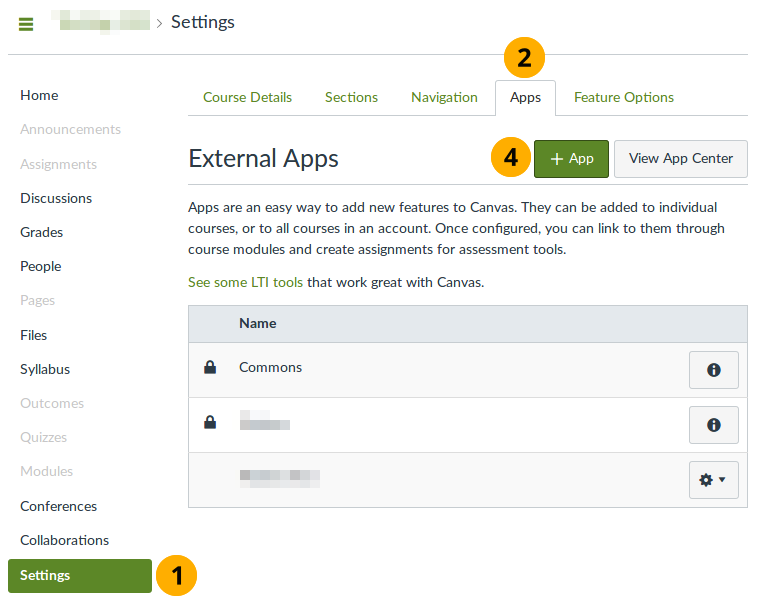
Task: Open the People page
Action: point(41,266)
